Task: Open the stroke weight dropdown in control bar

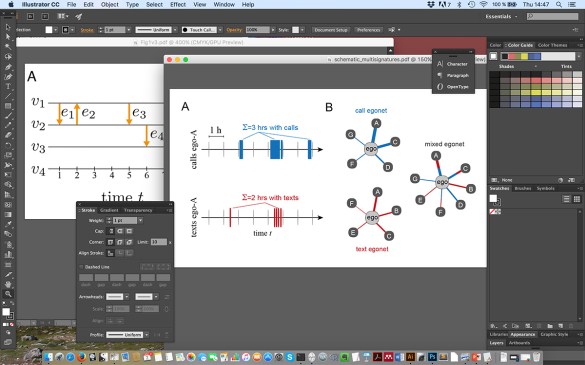Action: [x=129, y=30]
